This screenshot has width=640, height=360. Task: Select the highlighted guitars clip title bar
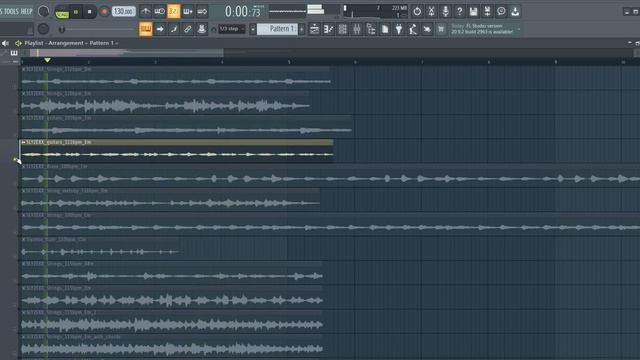177,142
